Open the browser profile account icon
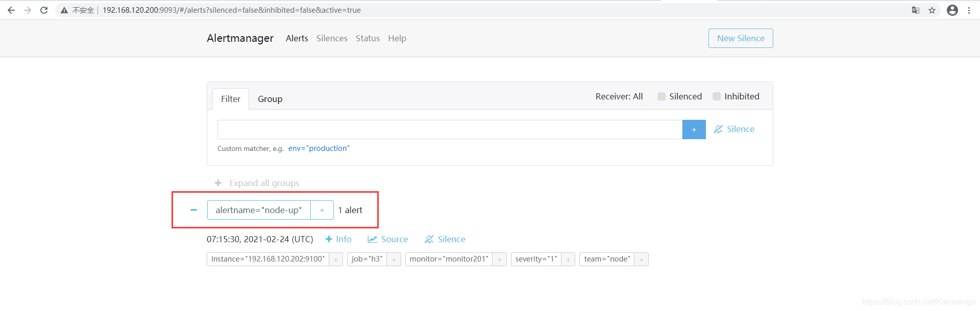This screenshot has width=980, height=311. tap(952, 10)
